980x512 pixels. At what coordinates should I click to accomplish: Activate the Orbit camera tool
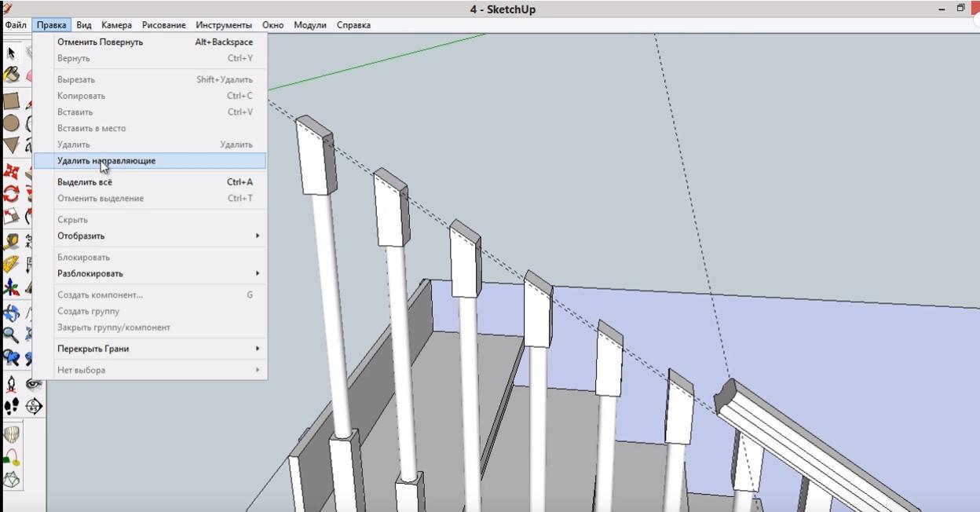click(11, 313)
